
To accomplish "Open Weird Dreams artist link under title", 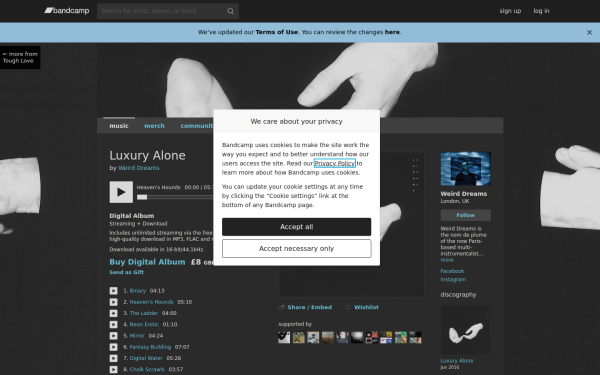I will (x=139, y=168).
